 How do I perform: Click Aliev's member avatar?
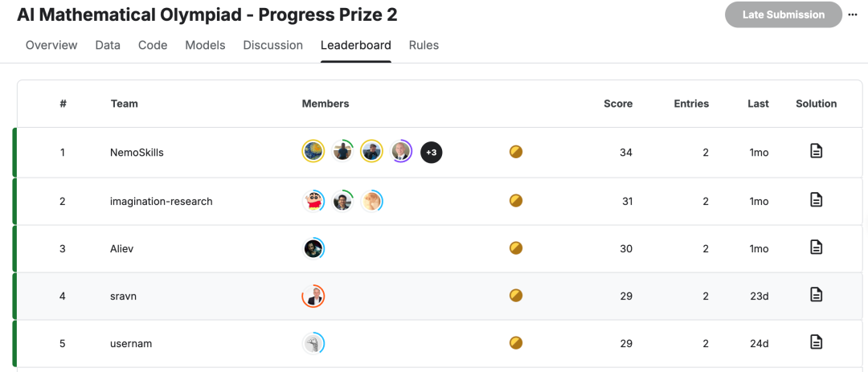coord(313,248)
